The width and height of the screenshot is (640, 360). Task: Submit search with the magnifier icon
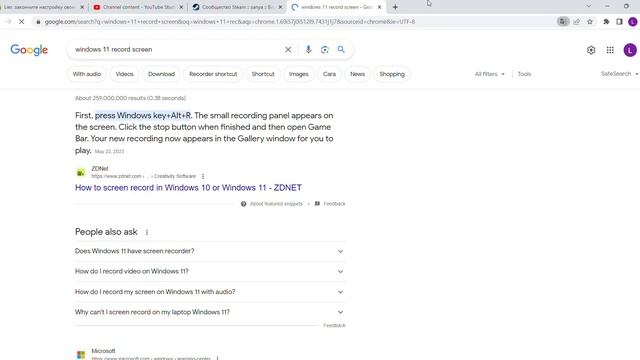(x=341, y=49)
